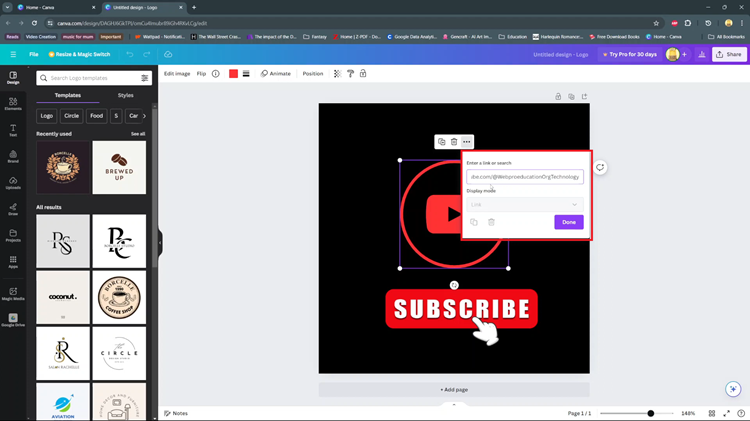Screen dimensions: 750x421
Task: Lock the page above canvas
Action: point(558,97)
